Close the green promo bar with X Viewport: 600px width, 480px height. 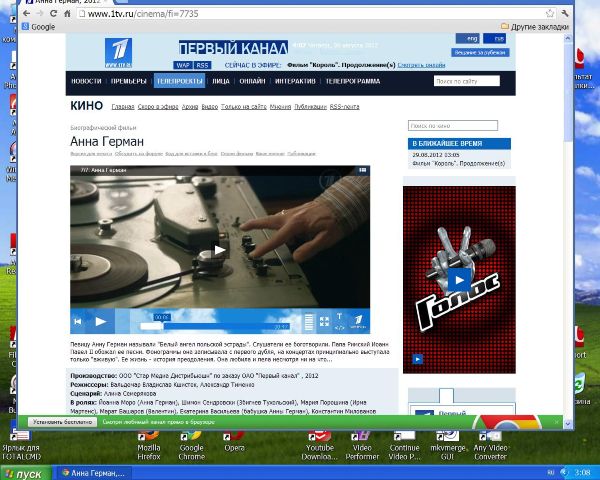(x=556, y=422)
